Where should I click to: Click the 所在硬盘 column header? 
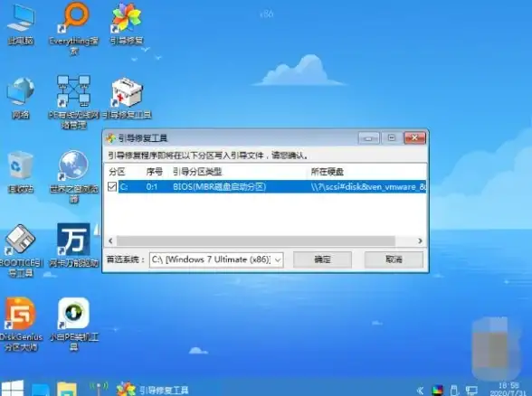pos(328,172)
